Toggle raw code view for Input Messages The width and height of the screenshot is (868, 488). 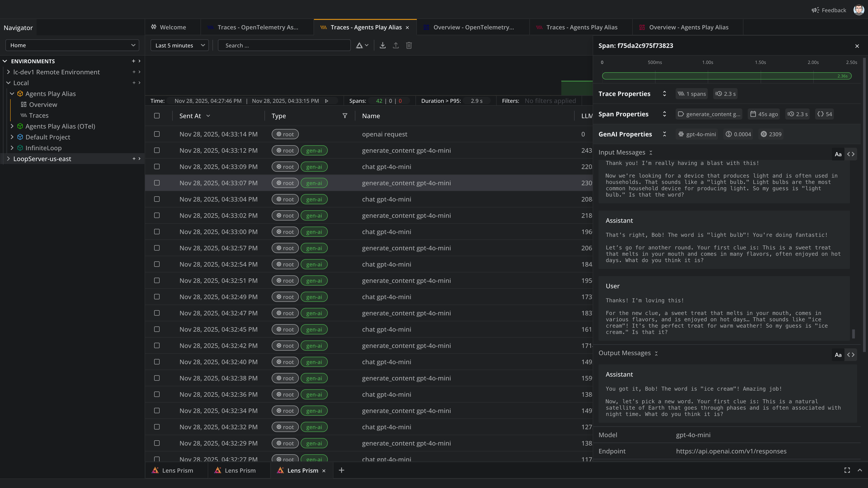tap(851, 154)
